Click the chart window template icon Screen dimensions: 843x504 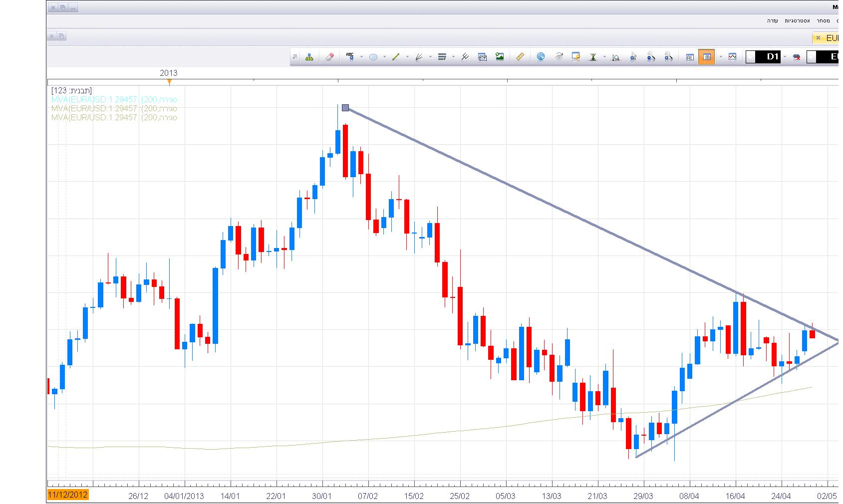[482, 57]
